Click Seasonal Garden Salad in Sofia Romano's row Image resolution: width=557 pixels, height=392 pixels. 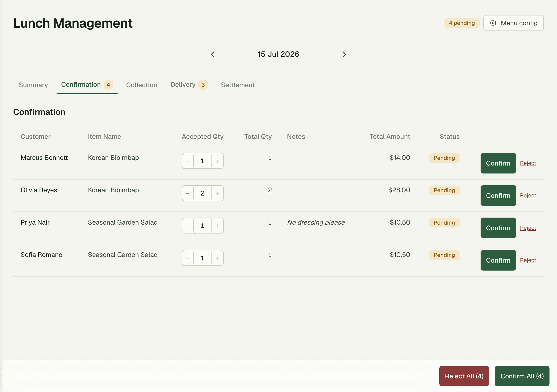pos(123,255)
